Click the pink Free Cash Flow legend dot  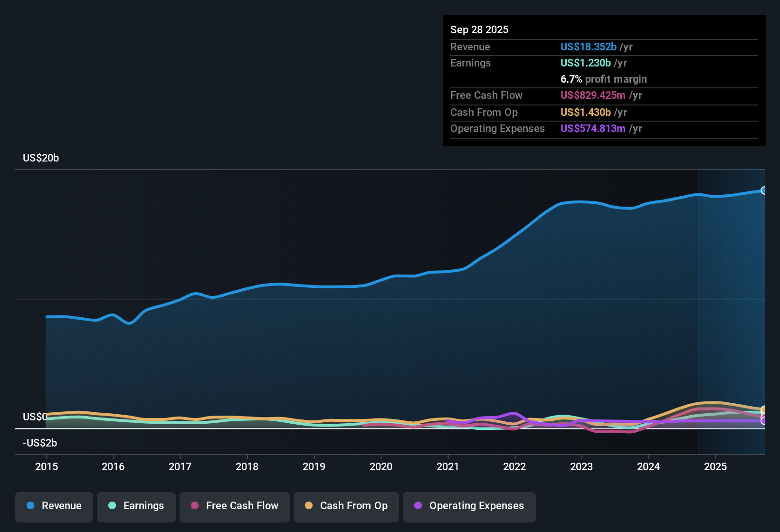[x=195, y=506]
